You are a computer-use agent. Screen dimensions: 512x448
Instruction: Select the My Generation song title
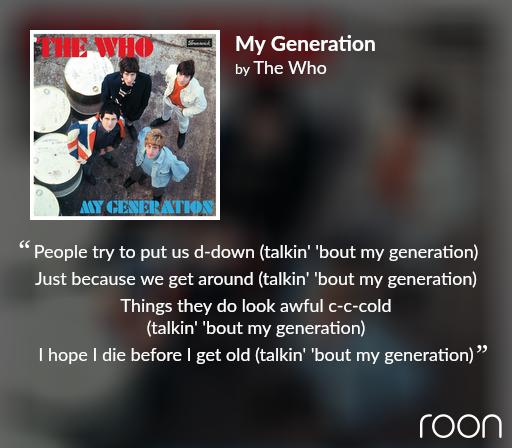pyautogui.click(x=305, y=44)
